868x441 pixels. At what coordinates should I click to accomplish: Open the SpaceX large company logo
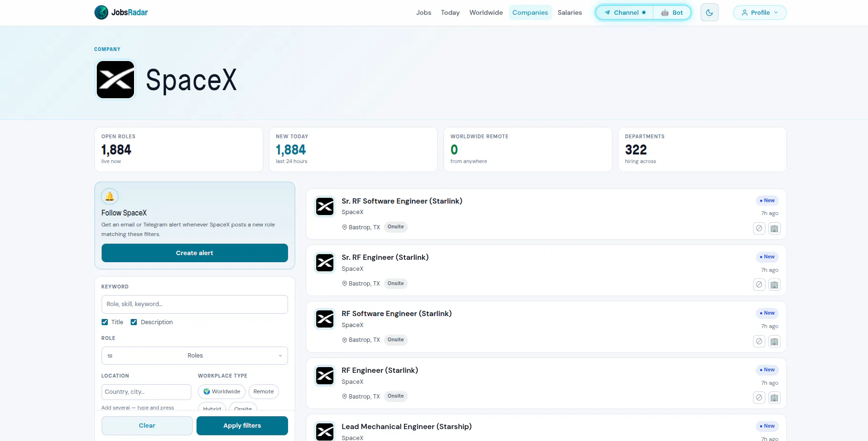click(x=115, y=80)
